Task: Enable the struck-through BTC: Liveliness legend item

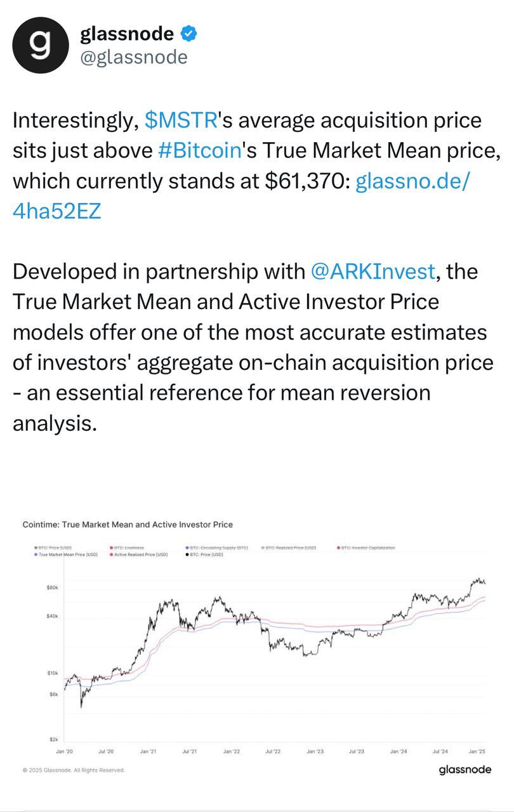Action: (x=127, y=547)
